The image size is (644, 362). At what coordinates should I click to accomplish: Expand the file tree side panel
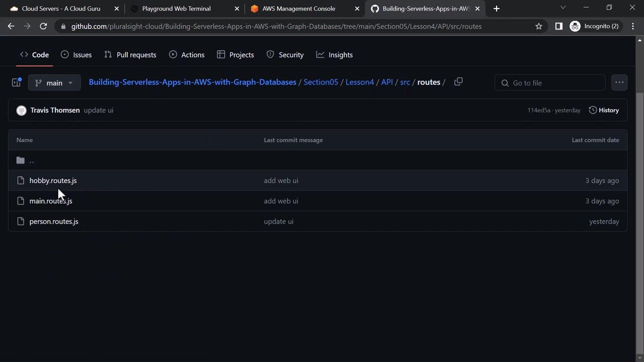[x=16, y=82]
